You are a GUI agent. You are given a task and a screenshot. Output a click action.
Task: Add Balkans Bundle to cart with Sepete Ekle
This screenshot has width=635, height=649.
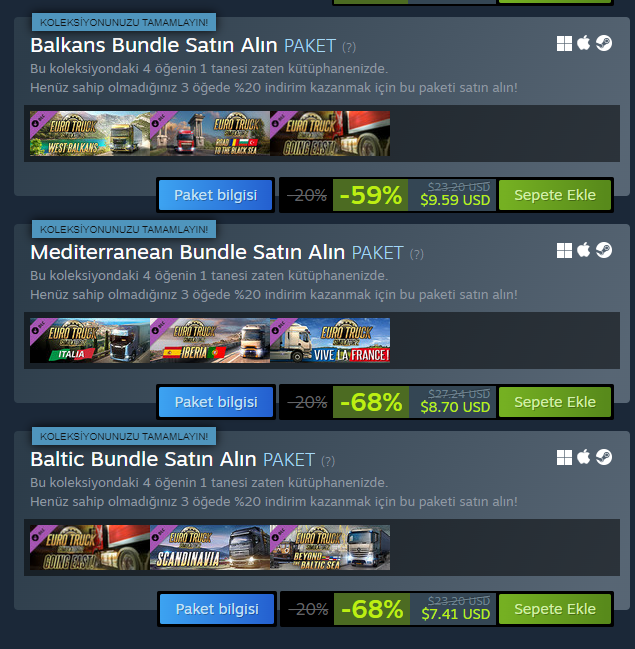pos(555,195)
